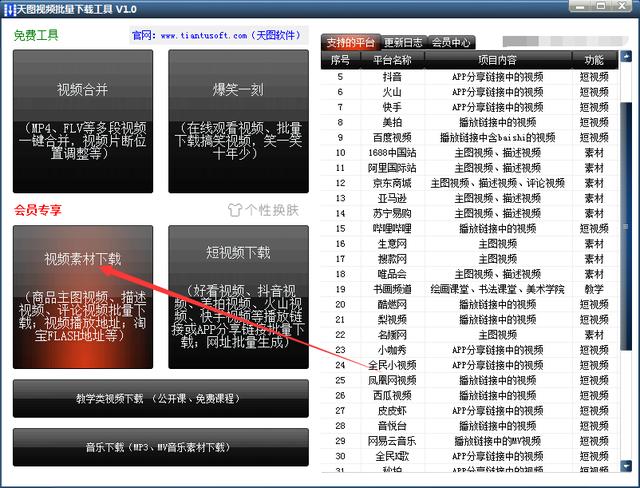Click 主图视频、描述视频、评论视频 cell
640x488 pixels.
498,183
